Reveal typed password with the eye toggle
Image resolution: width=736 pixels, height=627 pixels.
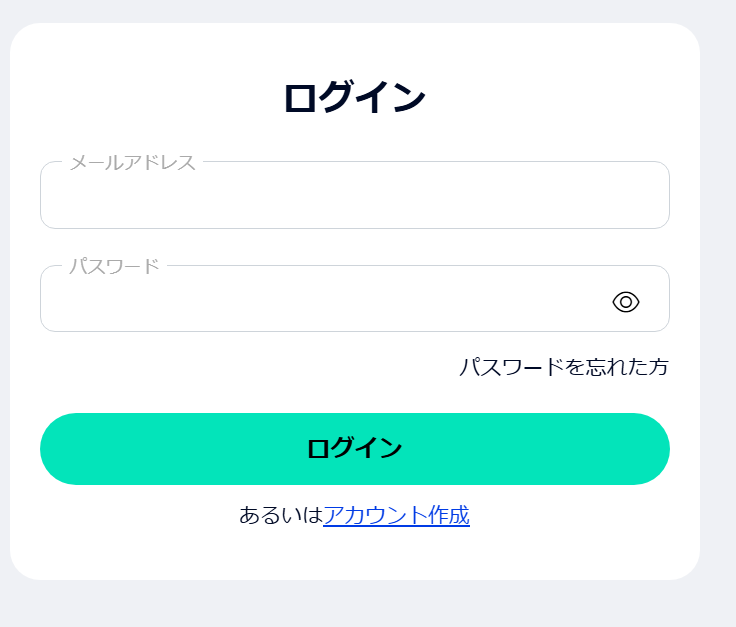coord(626,301)
